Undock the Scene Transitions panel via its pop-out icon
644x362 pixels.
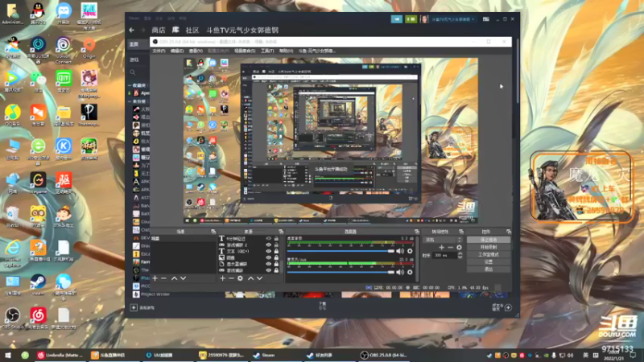[x=460, y=232]
